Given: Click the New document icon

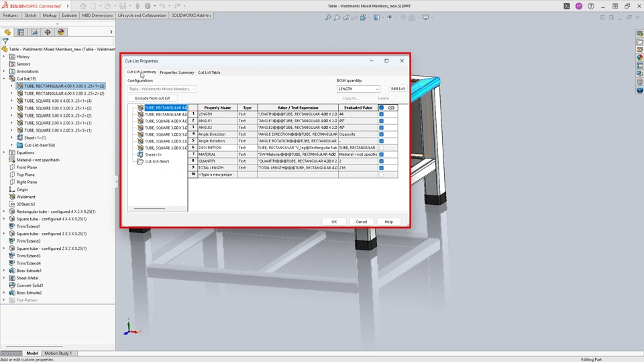Looking at the screenshot, I should coord(94,6).
